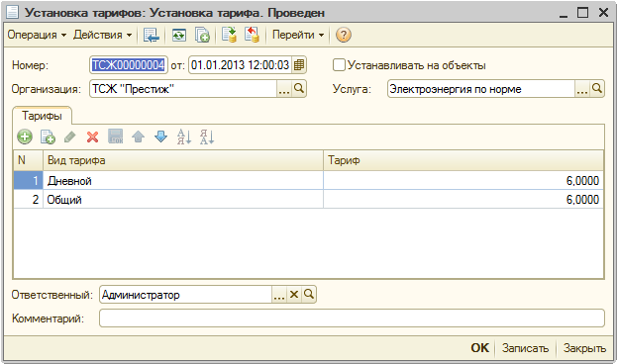Clear the Ответственный field with X button

pyautogui.click(x=294, y=295)
